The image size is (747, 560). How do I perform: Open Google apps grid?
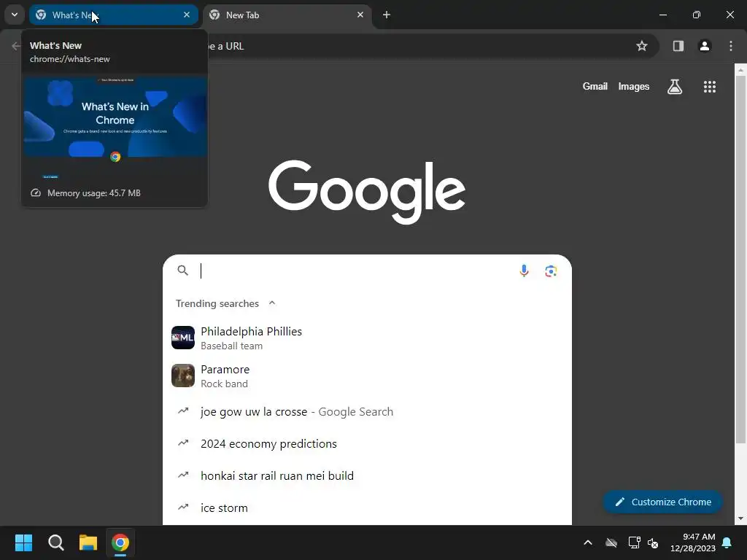click(710, 87)
